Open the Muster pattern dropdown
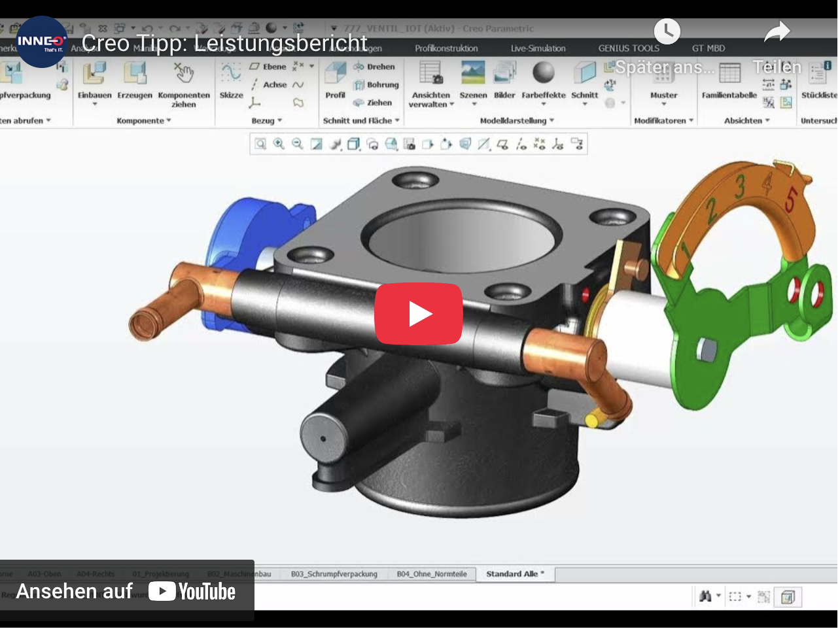 [x=663, y=105]
